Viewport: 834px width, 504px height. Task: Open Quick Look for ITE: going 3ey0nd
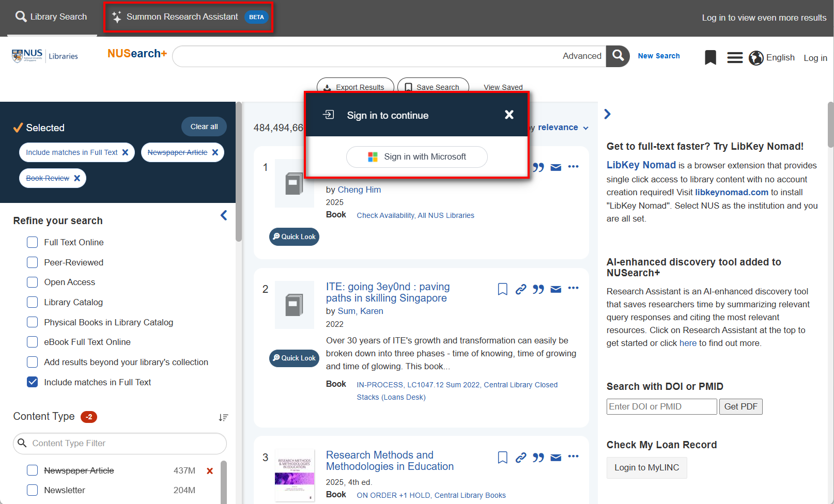tap(294, 358)
